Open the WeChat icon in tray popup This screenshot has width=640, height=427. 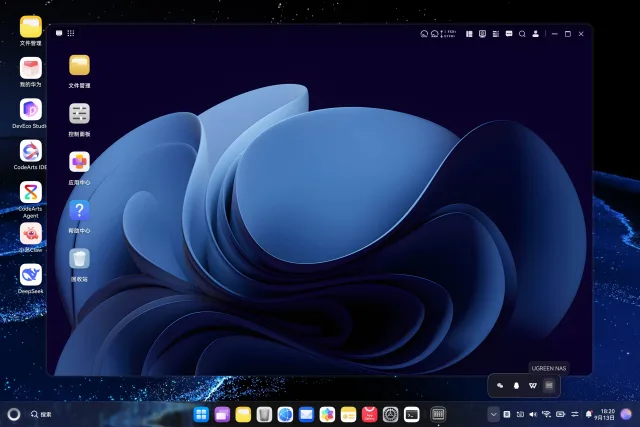(500, 385)
